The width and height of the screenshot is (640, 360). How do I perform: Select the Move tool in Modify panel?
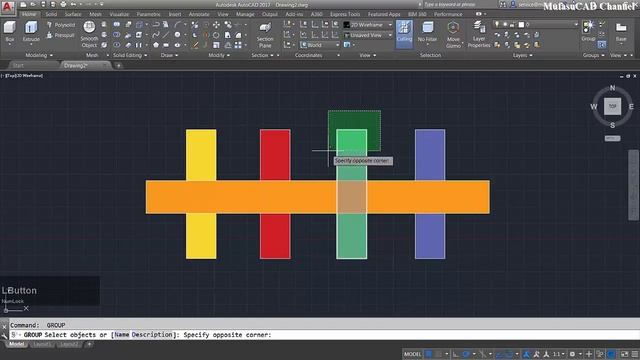(216, 25)
